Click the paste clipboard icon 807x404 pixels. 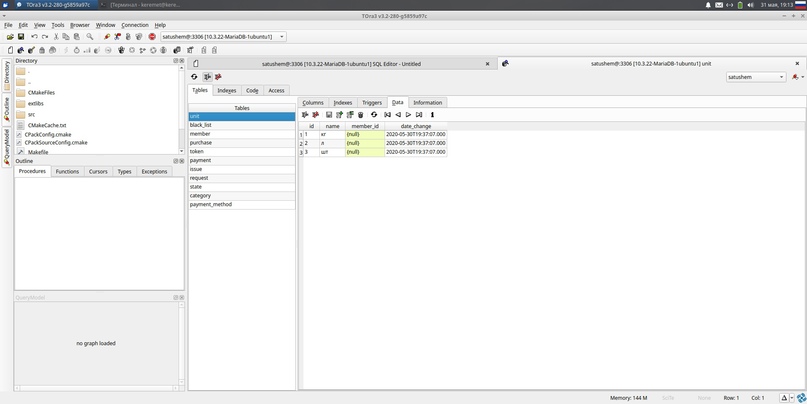[77, 37]
